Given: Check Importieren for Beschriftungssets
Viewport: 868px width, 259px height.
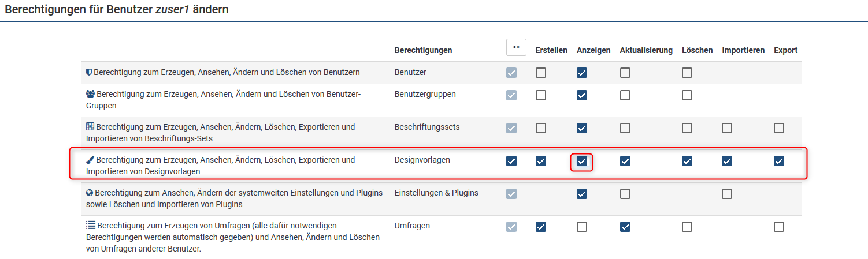Looking at the screenshot, I should [x=727, y=128].
